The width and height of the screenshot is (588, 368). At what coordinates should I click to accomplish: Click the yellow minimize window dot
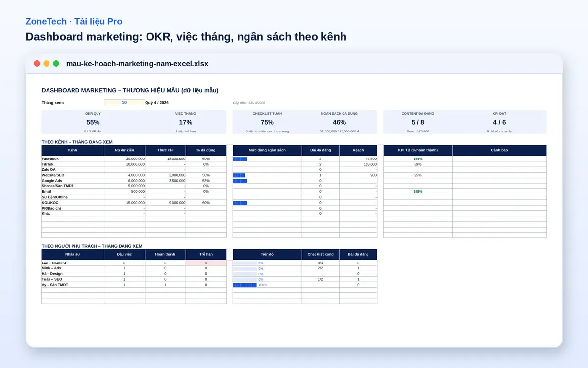pyautogui.click(x=47, y=64)
